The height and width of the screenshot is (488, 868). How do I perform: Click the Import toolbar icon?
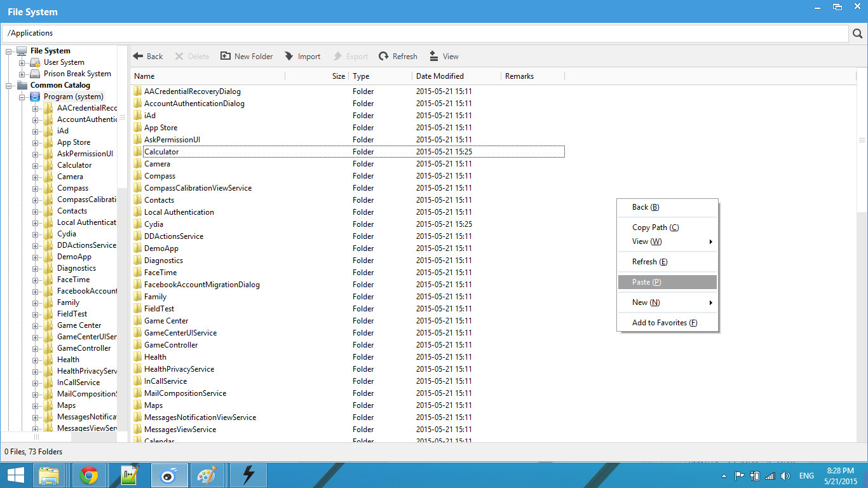(x=289, y=57)
